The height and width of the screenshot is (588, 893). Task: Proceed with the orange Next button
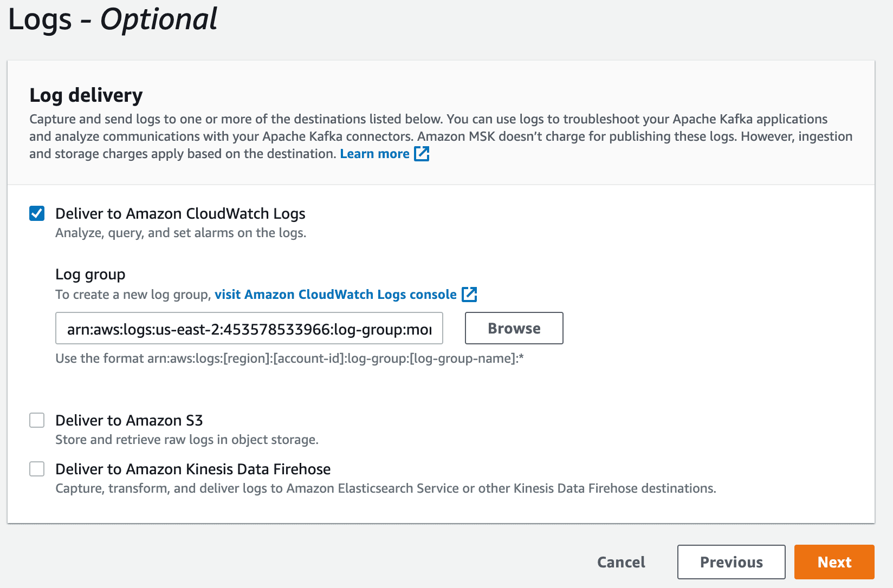point(834,562)
